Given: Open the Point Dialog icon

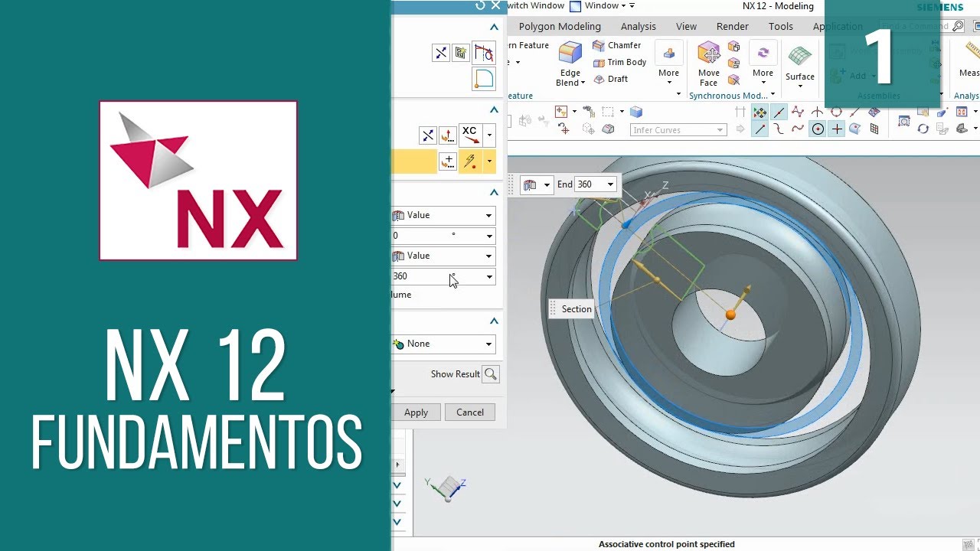Looking at the screenshot, I should point(447,161).
